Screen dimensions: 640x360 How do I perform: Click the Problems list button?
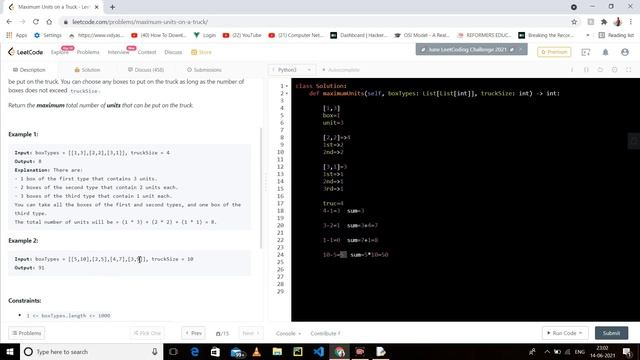(x=27, y=333)
